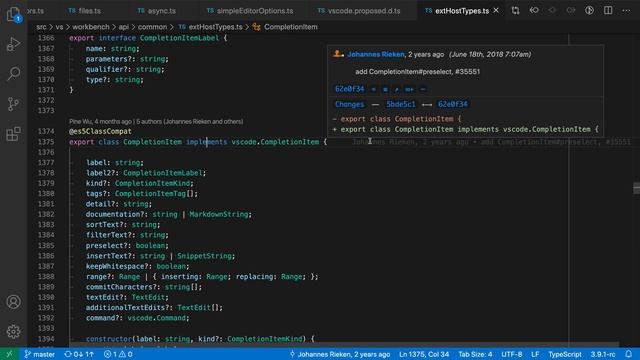Change end of line sequence LF
The image size is (640, 360).
pyautogui.click(x=535, y=354)
